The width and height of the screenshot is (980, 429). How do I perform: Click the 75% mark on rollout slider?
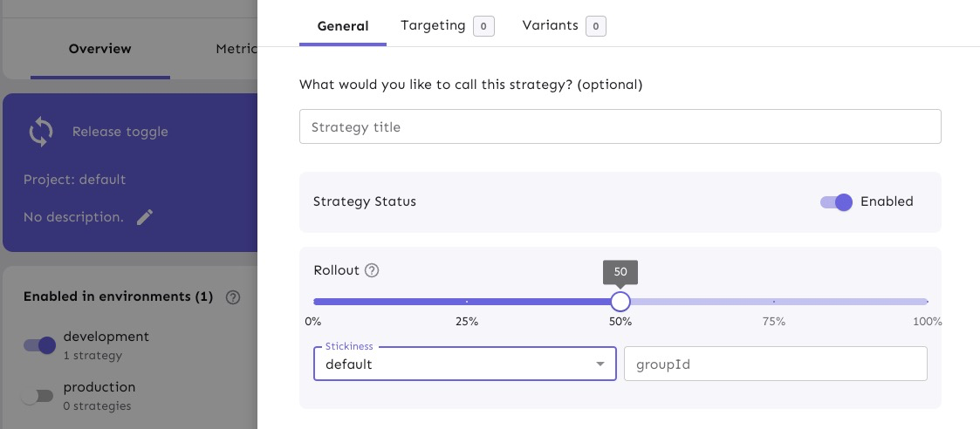tap(774, 302)
